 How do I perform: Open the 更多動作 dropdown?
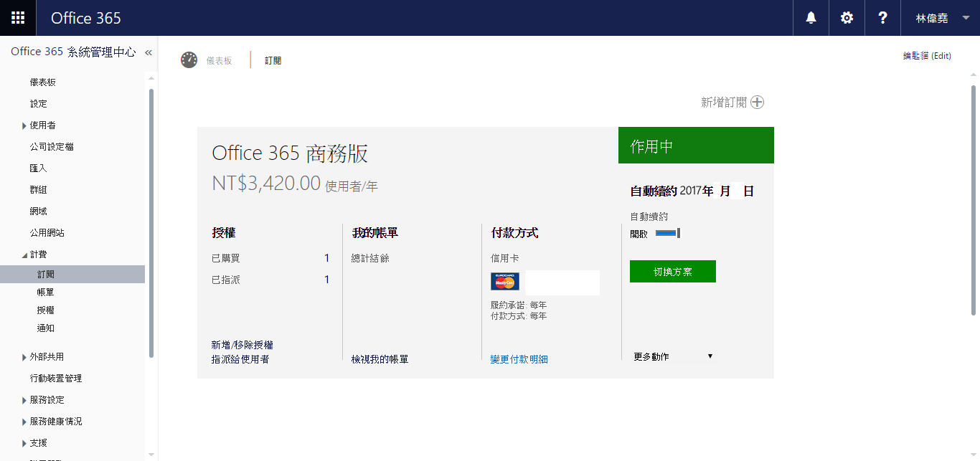click(x=673, y=356)
